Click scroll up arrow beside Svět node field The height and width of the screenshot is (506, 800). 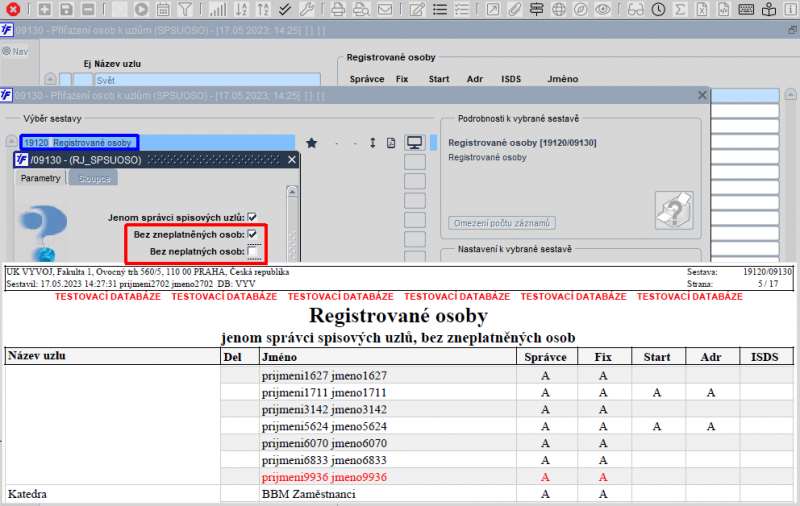click(50, 79)
